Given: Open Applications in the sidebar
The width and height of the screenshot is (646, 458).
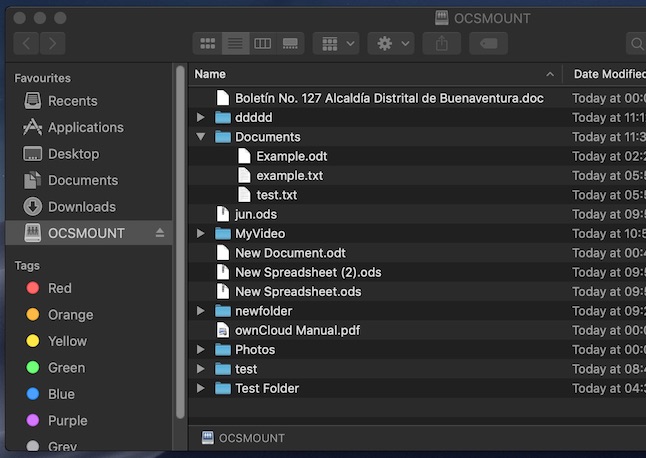Looking at the screenshot, I should 86,128.
